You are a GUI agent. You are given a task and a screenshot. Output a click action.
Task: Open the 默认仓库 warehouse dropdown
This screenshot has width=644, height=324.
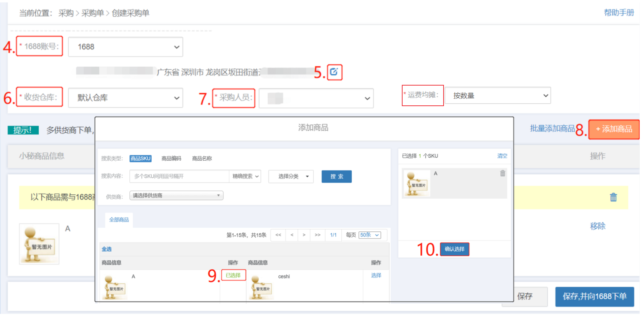(x=125, y=98)
